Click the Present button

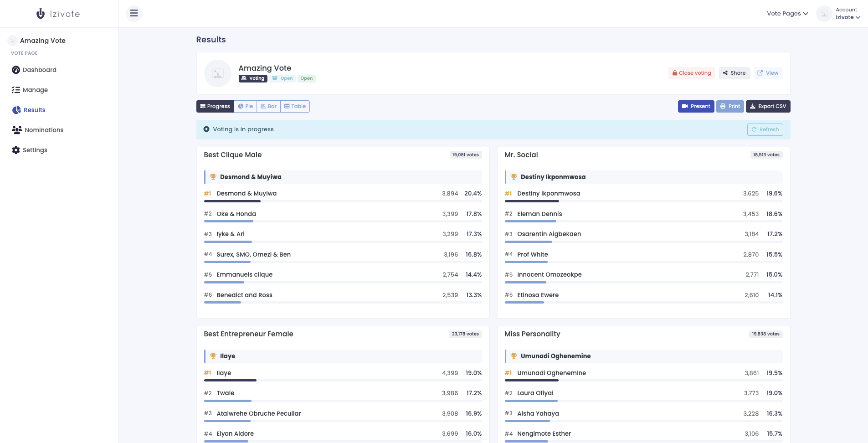pos(696,106)
